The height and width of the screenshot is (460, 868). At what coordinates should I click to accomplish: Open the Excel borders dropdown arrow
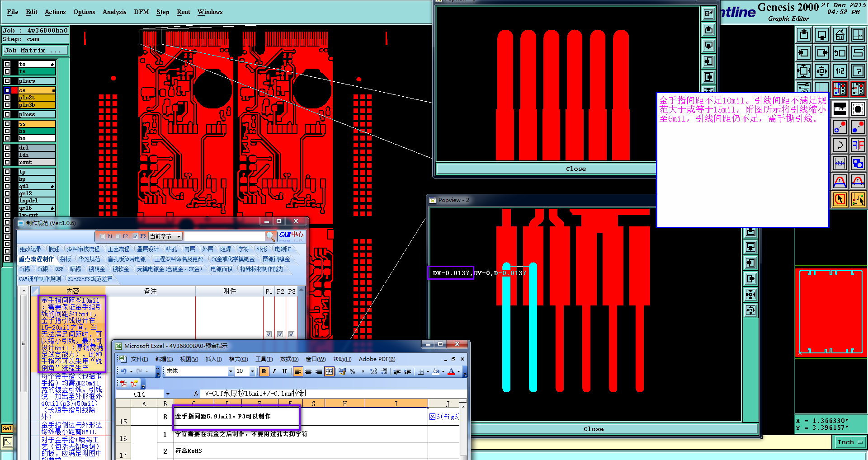click(428, 371)
